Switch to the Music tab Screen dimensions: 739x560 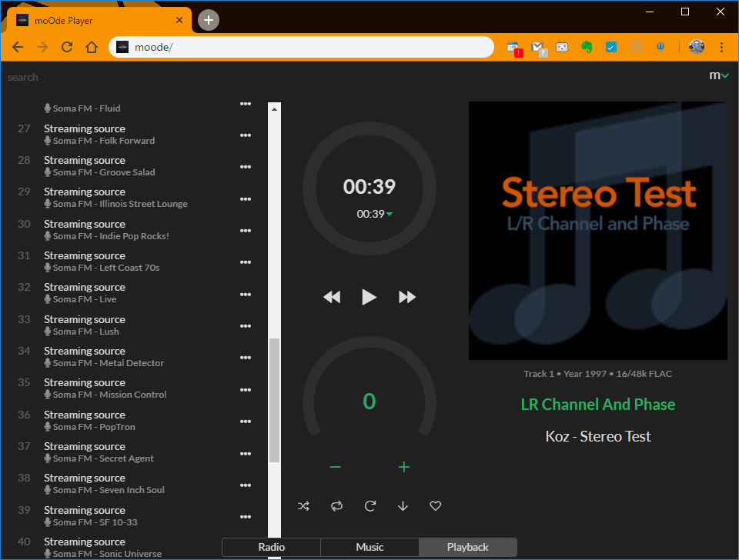369,547
